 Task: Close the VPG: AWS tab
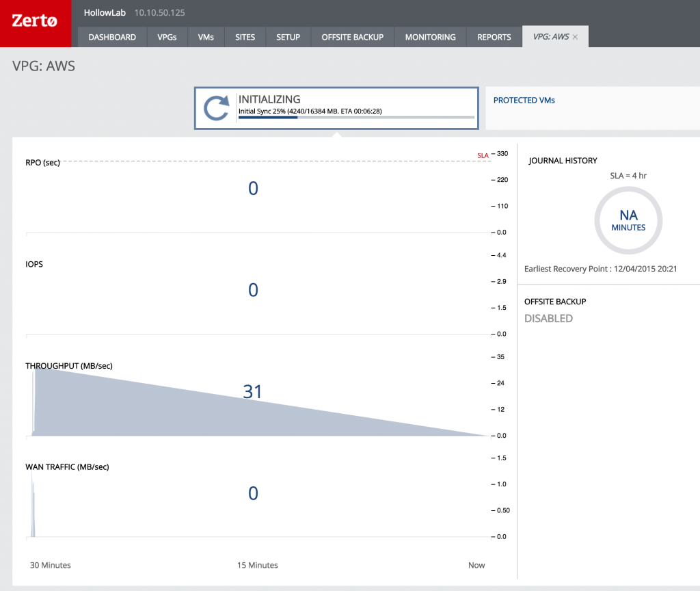pos(575,37)
